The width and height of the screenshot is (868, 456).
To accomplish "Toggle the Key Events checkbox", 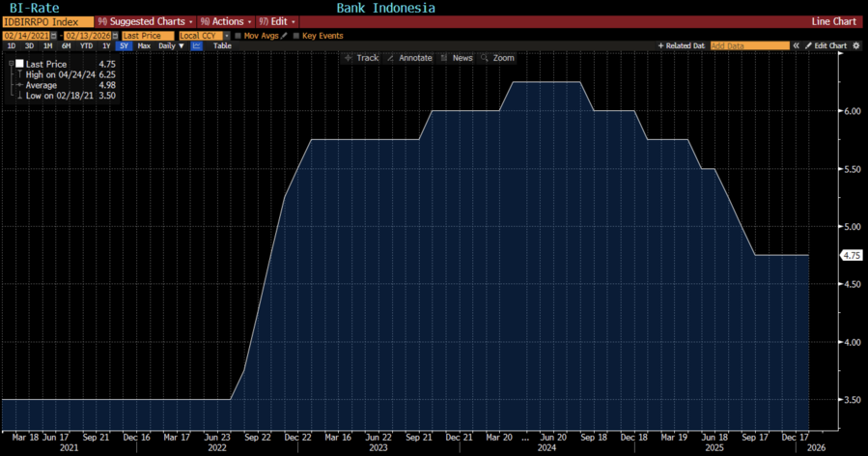I will tap(296, 36).
